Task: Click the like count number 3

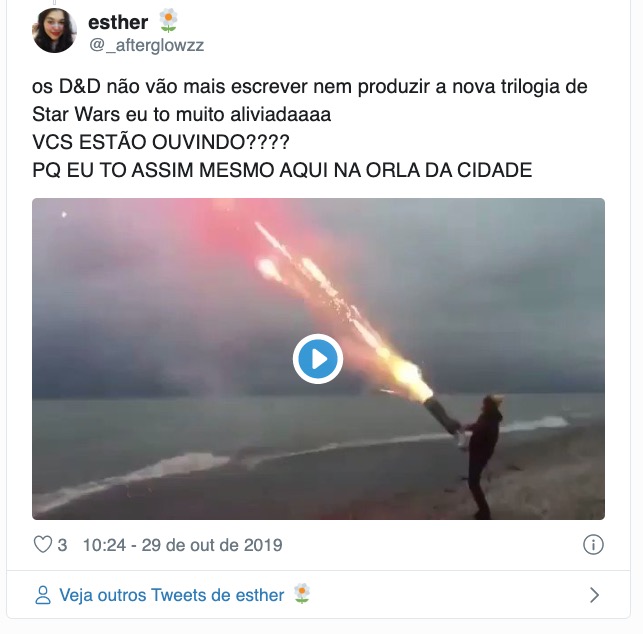Action: (62, 545)
